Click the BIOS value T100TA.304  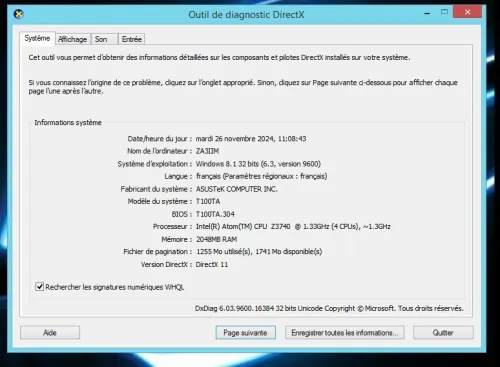(x=215, y=214)
